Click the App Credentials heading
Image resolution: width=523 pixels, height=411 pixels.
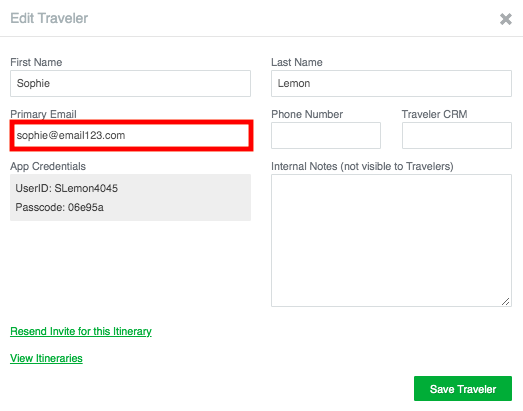(x=48, y=166)
